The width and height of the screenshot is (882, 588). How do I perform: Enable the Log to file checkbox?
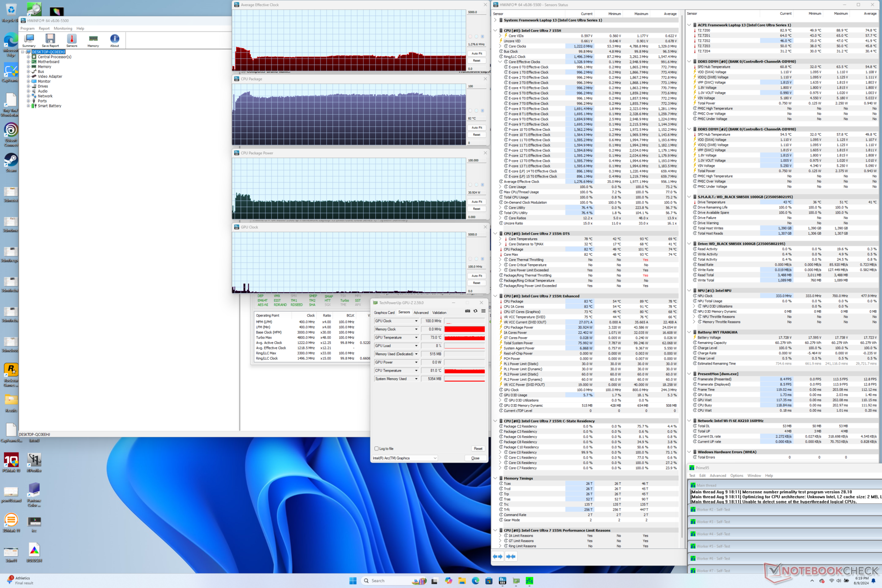pyautogui.click(x=376, y=448)
